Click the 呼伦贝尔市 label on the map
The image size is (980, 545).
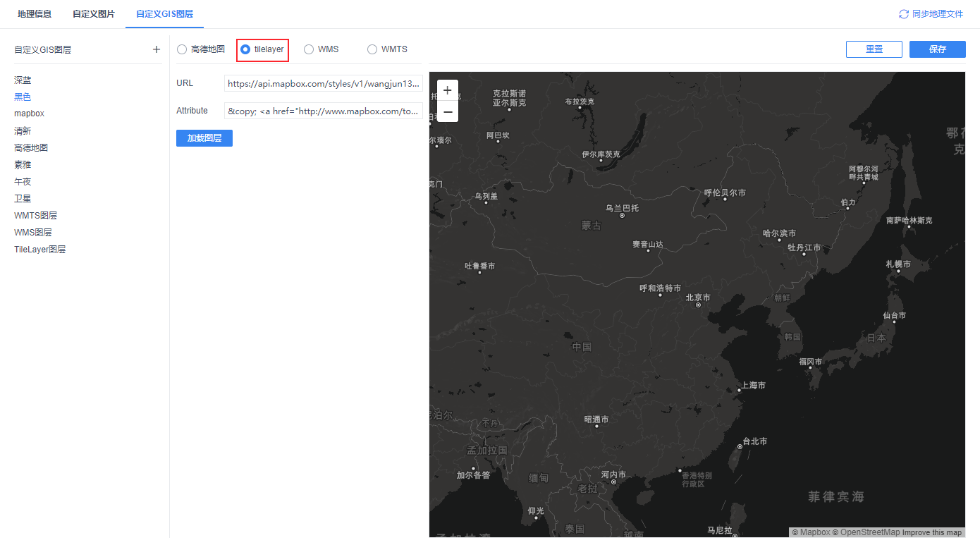click(x=725, y=192)
